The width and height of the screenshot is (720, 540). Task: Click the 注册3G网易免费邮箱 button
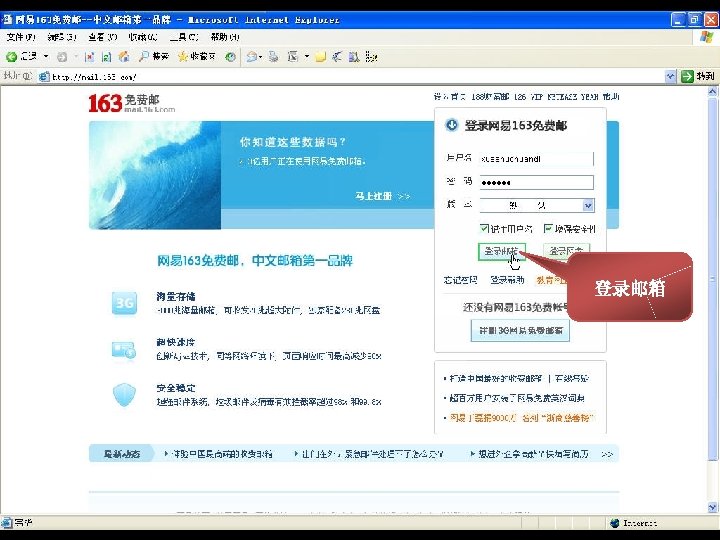(x=520, y=330)
